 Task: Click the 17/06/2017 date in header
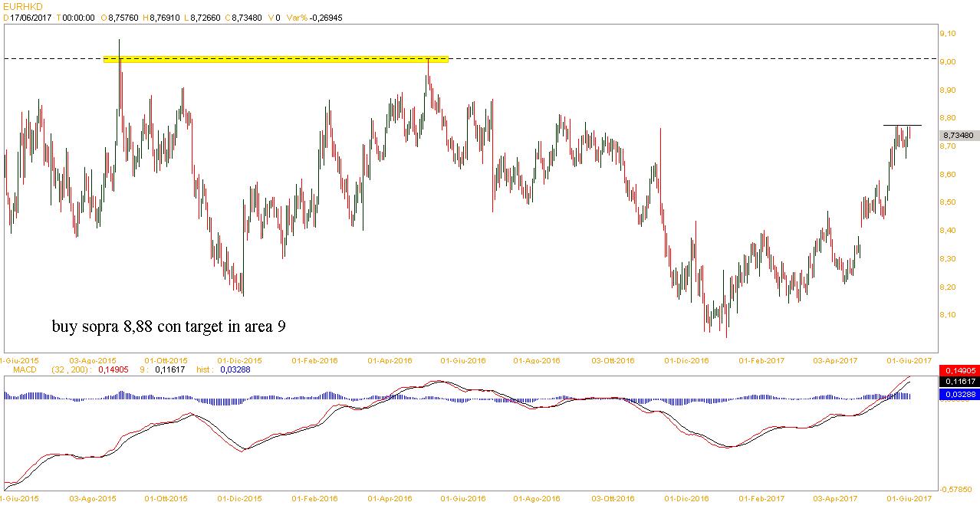coord(31,17)
